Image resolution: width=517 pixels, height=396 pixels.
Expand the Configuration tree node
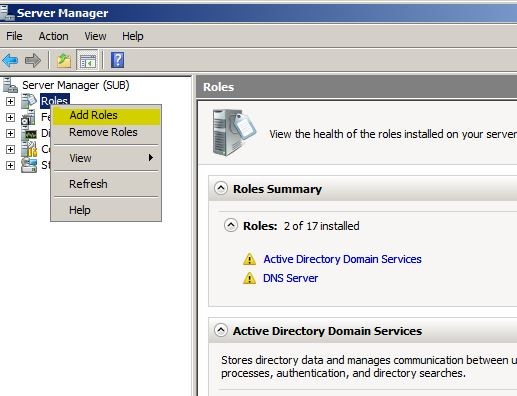pyautogui.click(x=10, y=149)
